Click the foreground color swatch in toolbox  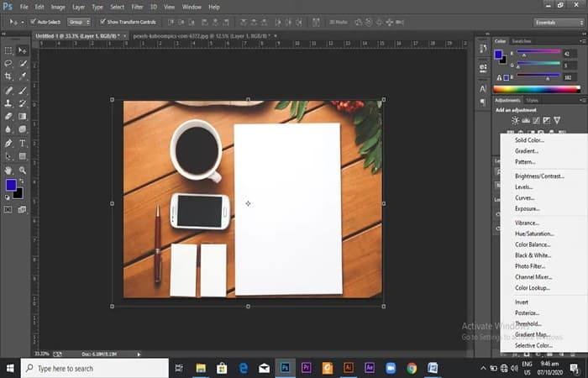11,184
